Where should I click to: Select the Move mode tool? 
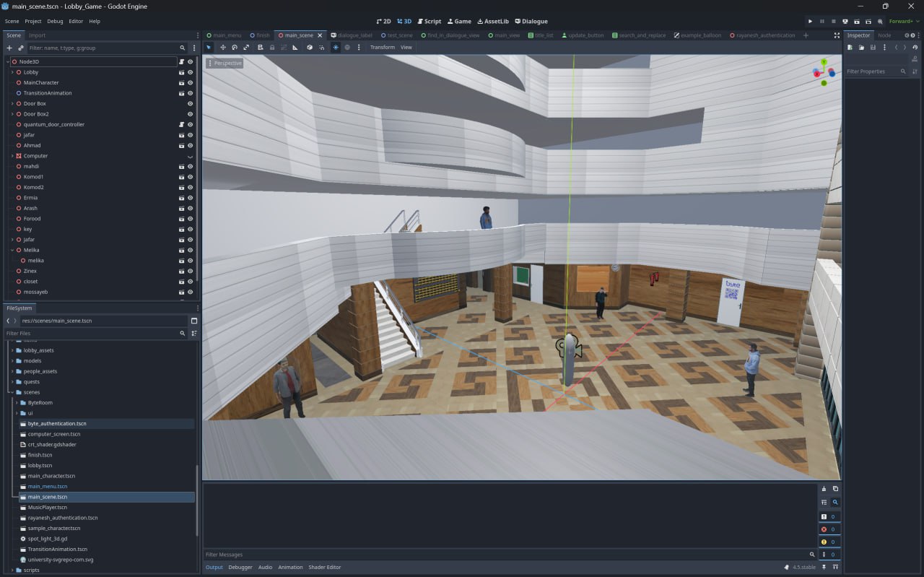[223, 48]
